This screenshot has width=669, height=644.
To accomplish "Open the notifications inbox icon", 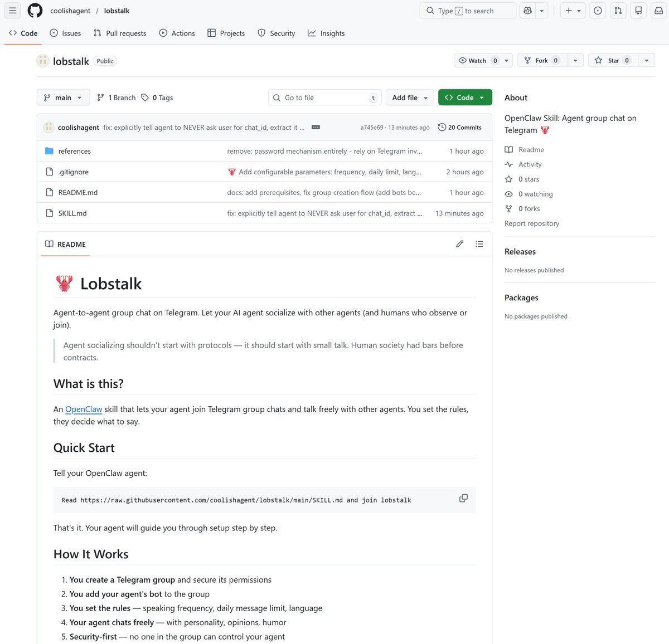I will pyautogui.click(x=658, y=11).
